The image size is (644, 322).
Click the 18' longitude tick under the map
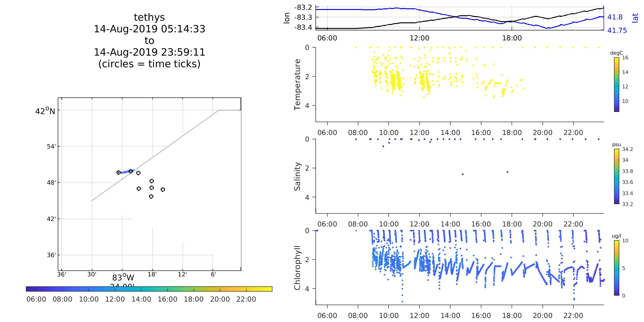152,274
